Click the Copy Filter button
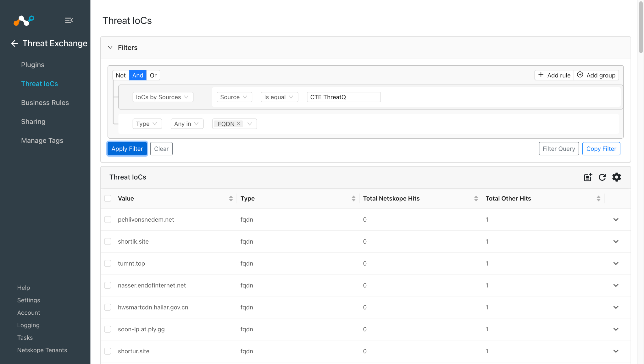The image size is (644, 364). 601,149
